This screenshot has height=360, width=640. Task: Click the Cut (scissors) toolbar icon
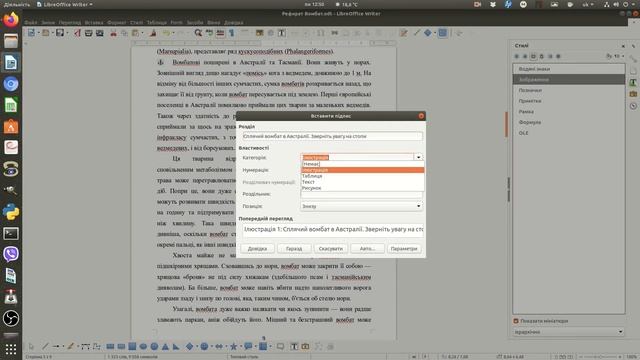[x=113, y=33]
